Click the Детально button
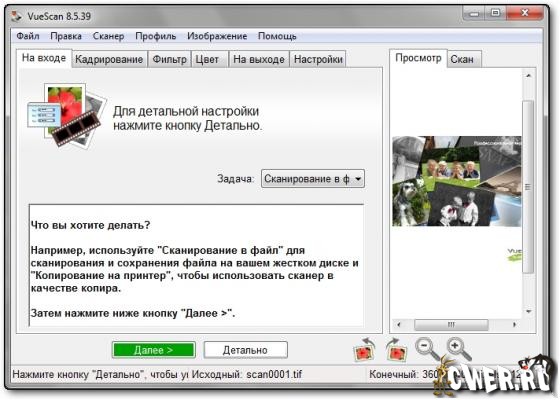Screen dimensions: 560x400 (x=245, y=350)
